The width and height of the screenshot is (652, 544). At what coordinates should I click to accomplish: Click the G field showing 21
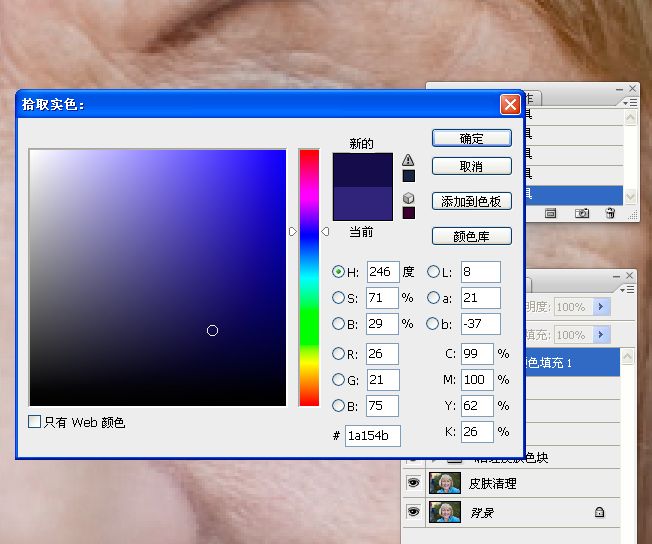tap(383, 379)
